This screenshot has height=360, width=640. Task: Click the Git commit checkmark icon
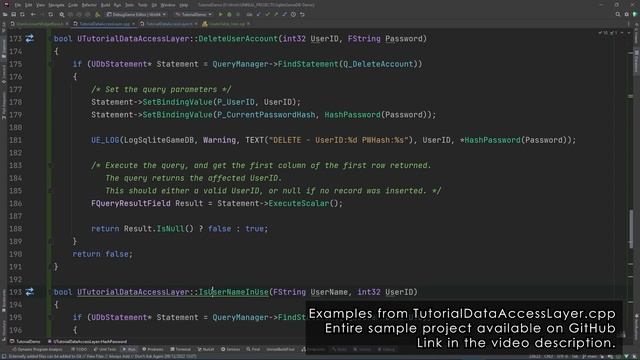point(267,14)
